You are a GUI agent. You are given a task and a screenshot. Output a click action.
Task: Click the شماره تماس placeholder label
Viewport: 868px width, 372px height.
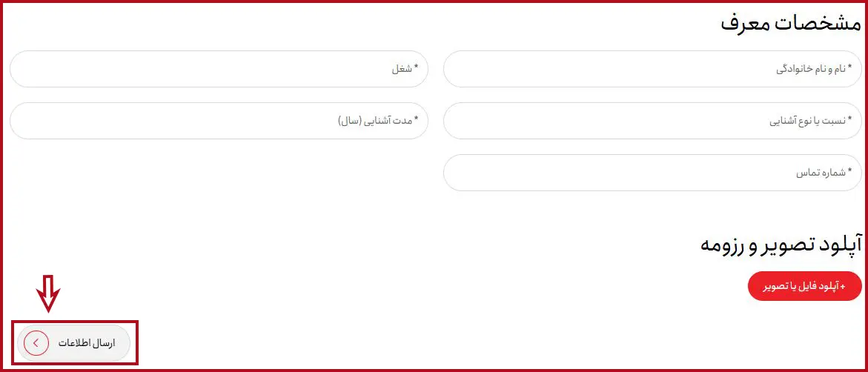click(x=824, y=173)
